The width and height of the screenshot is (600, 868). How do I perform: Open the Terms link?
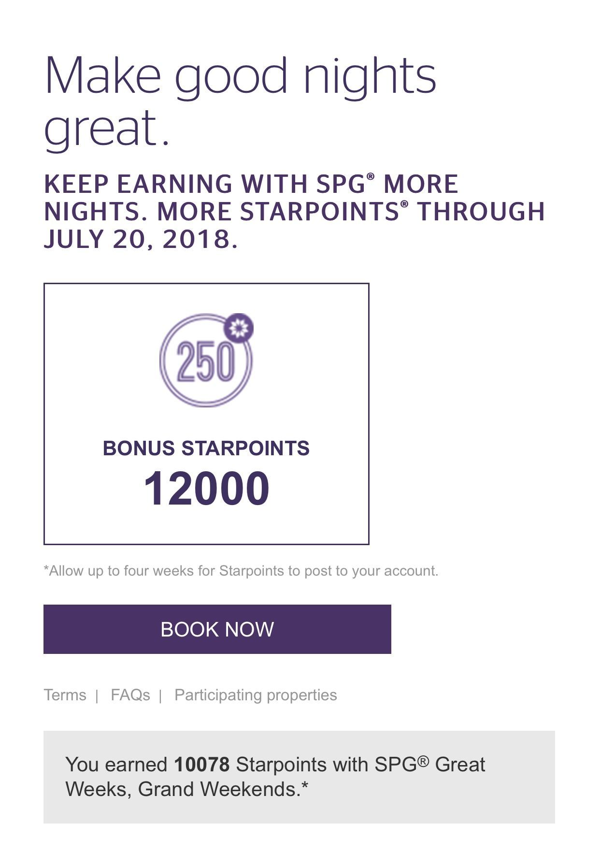click(x=65, y=695)
